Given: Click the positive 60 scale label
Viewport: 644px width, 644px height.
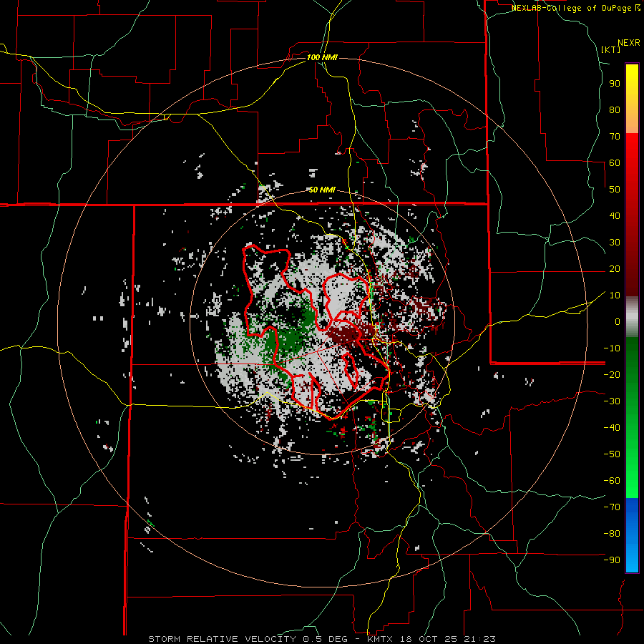Looking at the screenshot, I should (x=615, y=163).
